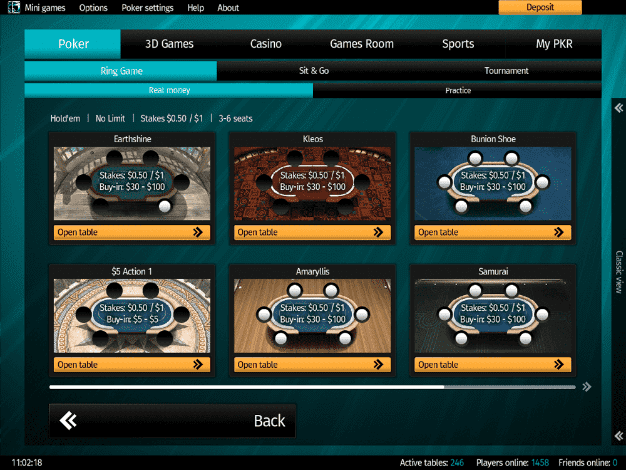Click the Hold'em filter label
626x470 pixels.
65,119
